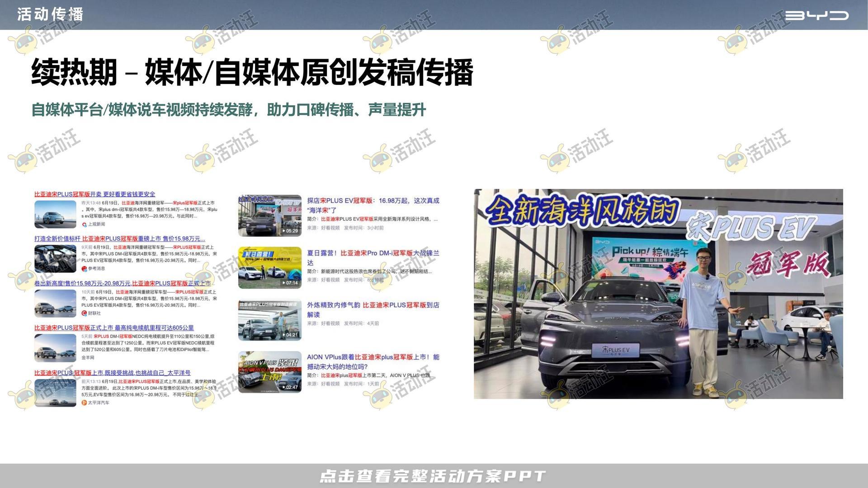Open headline 打造全新价值标杆 比亚迪宋PLUS冠军版重磅上市
The width and height of the screenshot is (868, 488).
tap(120, 239)
